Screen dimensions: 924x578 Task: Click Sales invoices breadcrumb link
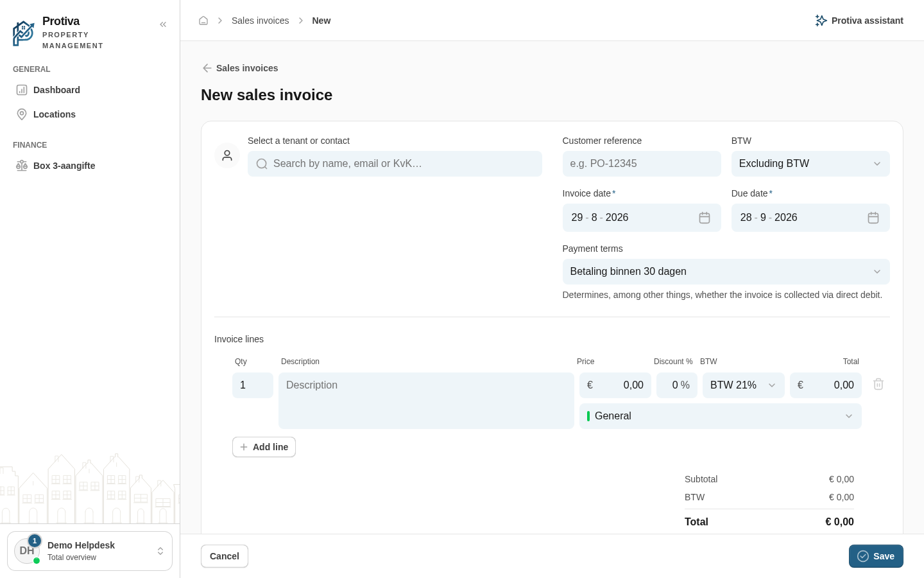[260, 21]
